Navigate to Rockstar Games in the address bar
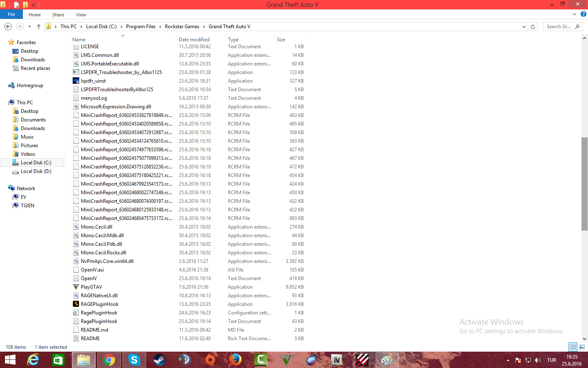The image size is (588, 368). click(x=182, y=27)
